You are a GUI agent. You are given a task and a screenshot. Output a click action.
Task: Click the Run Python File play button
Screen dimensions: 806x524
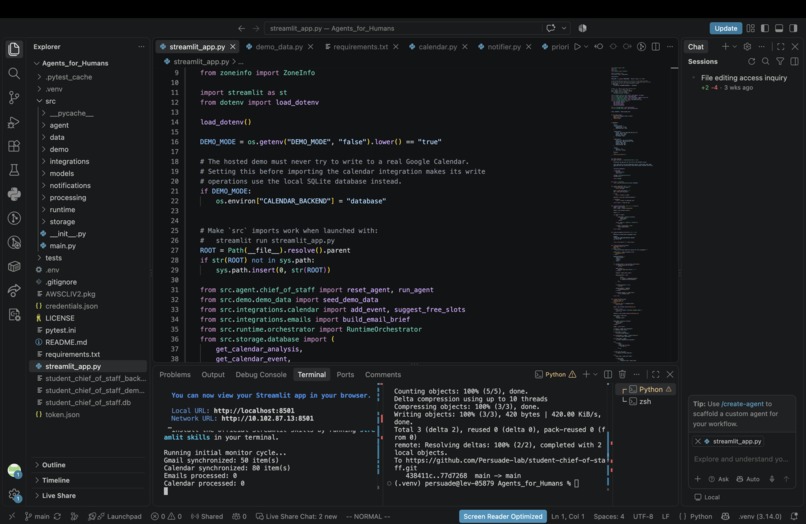pos(577,47)
